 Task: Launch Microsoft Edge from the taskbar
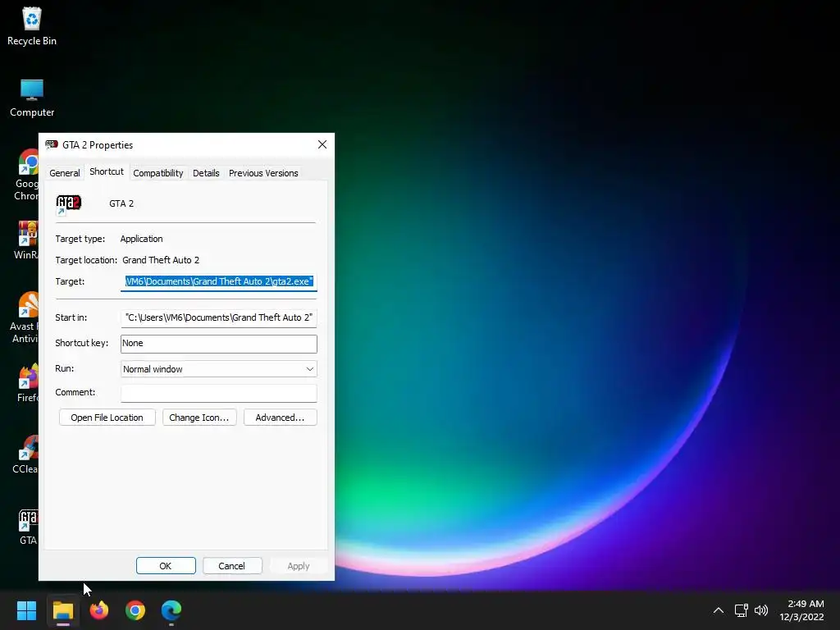[171, 610]
